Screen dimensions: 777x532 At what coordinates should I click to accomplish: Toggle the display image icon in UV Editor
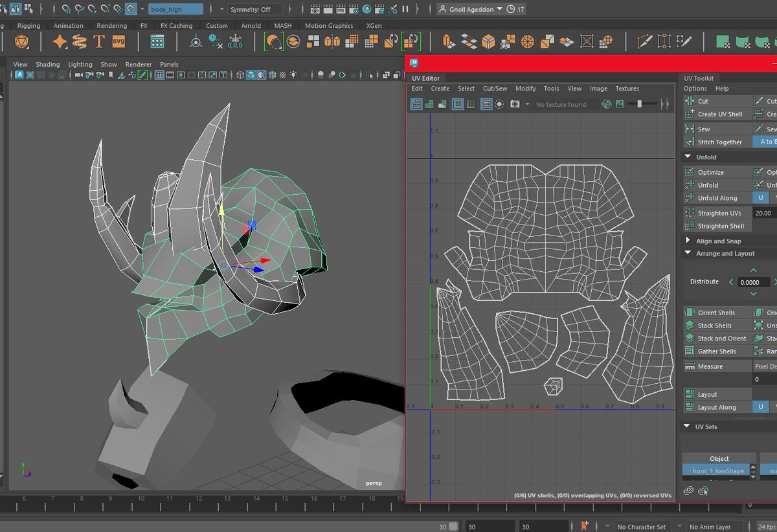[620, 104]
